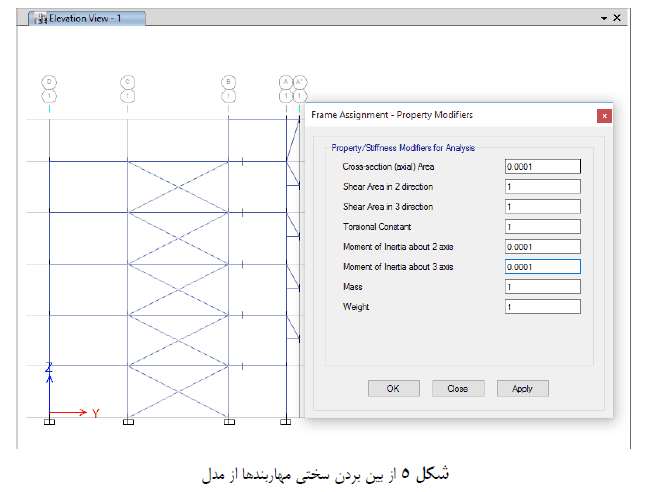Apply the property modifiers

point(523,388)
